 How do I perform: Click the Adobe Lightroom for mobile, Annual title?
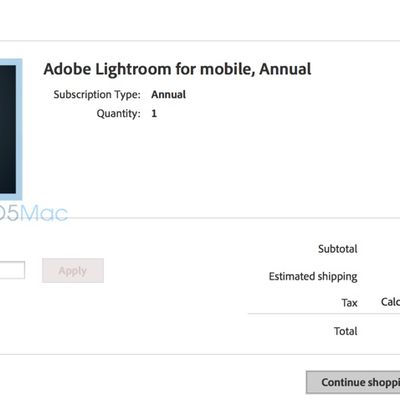click(x=177, y=69)
